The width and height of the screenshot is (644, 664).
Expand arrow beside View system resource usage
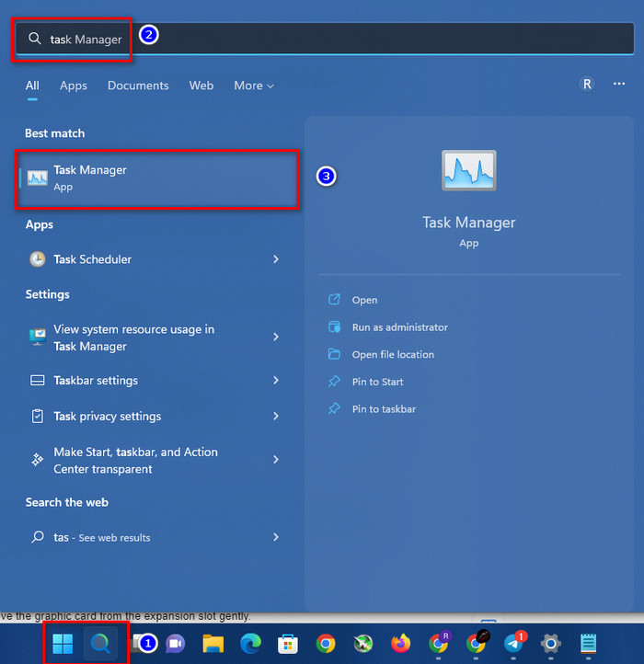276,338
